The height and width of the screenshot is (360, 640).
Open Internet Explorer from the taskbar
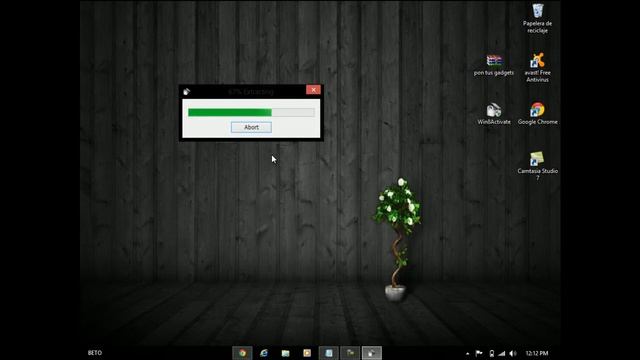pos(264,353)
